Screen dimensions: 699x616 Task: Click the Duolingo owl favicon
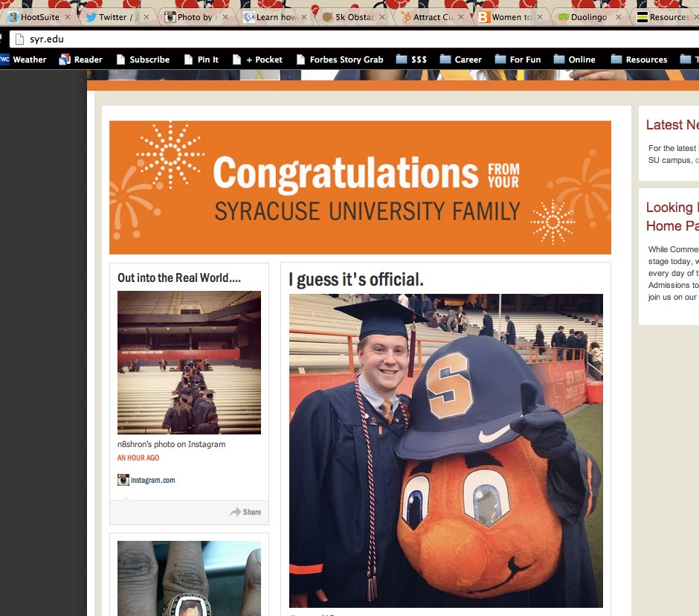click(x=564, y=17)
